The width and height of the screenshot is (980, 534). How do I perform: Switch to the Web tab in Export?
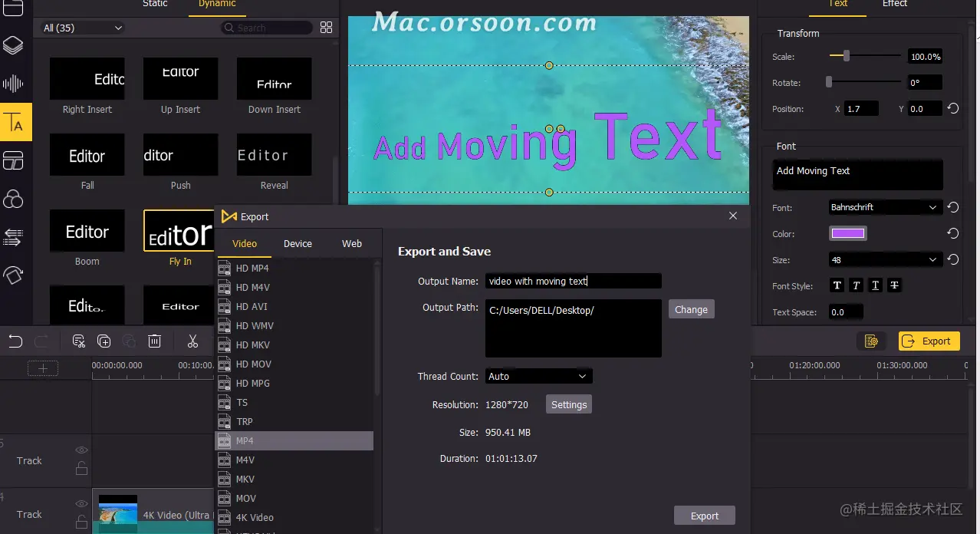point(352,243)
